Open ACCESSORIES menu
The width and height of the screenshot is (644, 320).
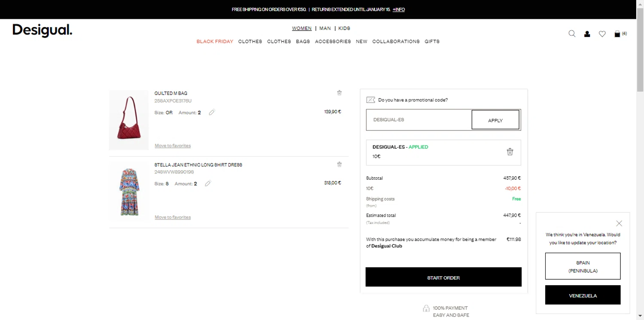(333, 42)
